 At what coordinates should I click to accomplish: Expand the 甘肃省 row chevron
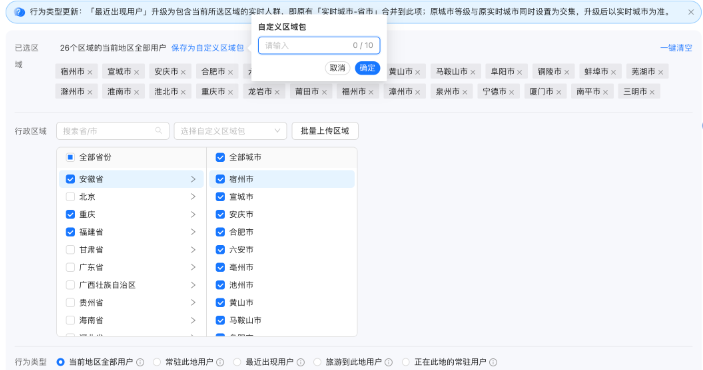(x=193, y=249)
